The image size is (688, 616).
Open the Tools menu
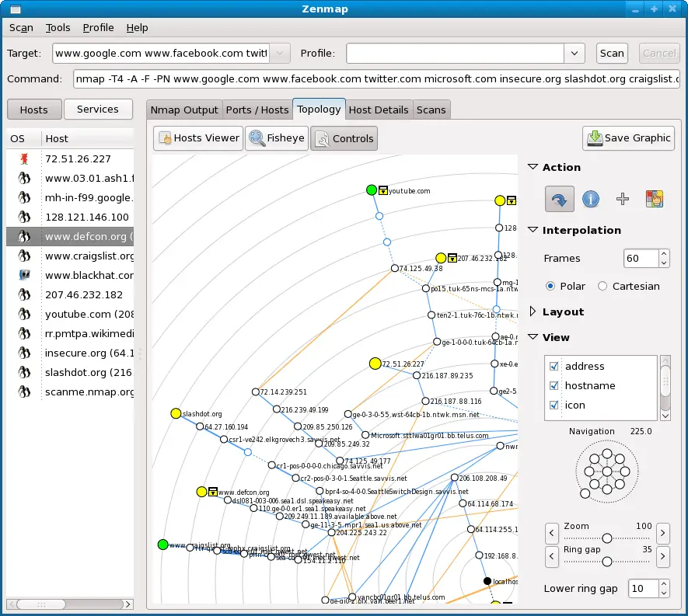[x=58, y=27]
